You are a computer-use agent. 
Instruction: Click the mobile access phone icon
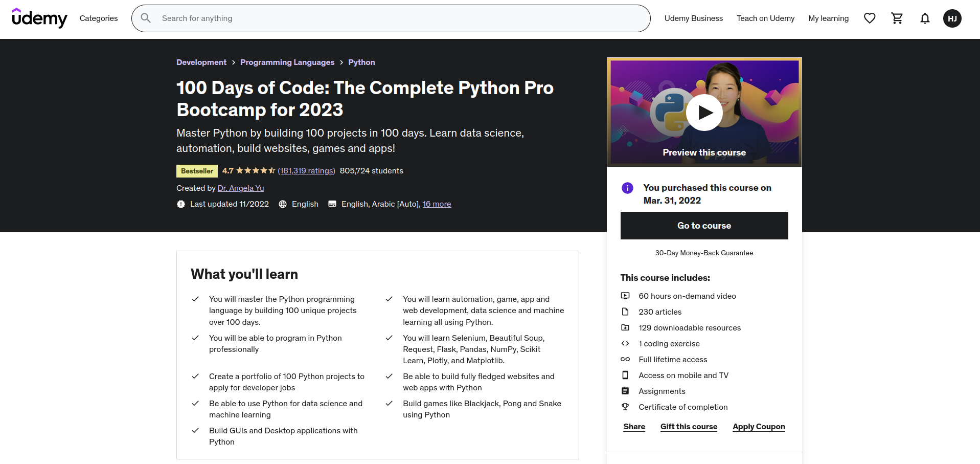click(x=625, y=375)
